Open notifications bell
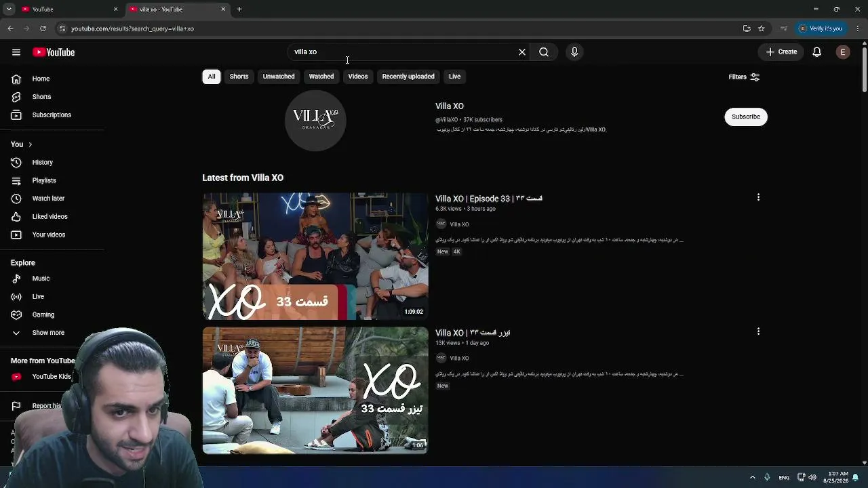868x488 pixels. tap(817, 52)
